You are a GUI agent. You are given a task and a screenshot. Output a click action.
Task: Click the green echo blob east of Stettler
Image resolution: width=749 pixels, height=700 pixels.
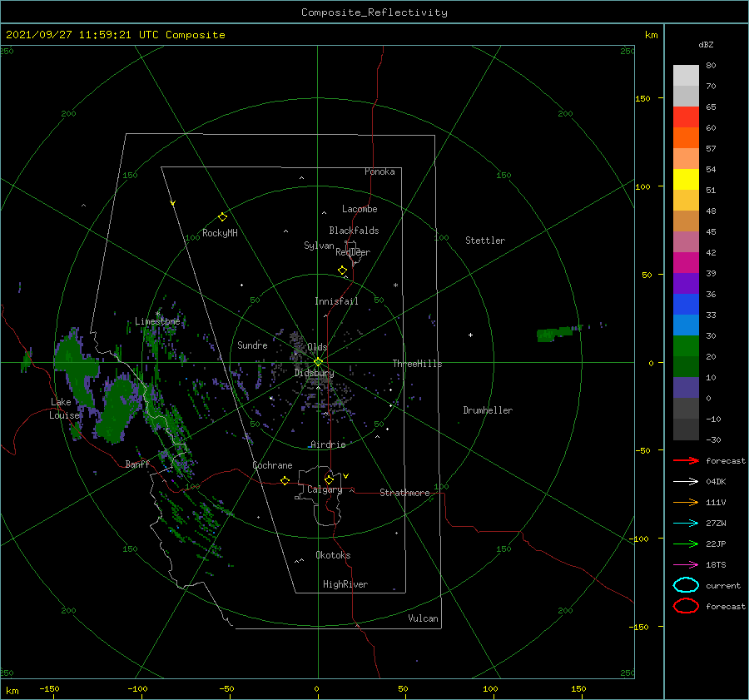coord(554,333)
